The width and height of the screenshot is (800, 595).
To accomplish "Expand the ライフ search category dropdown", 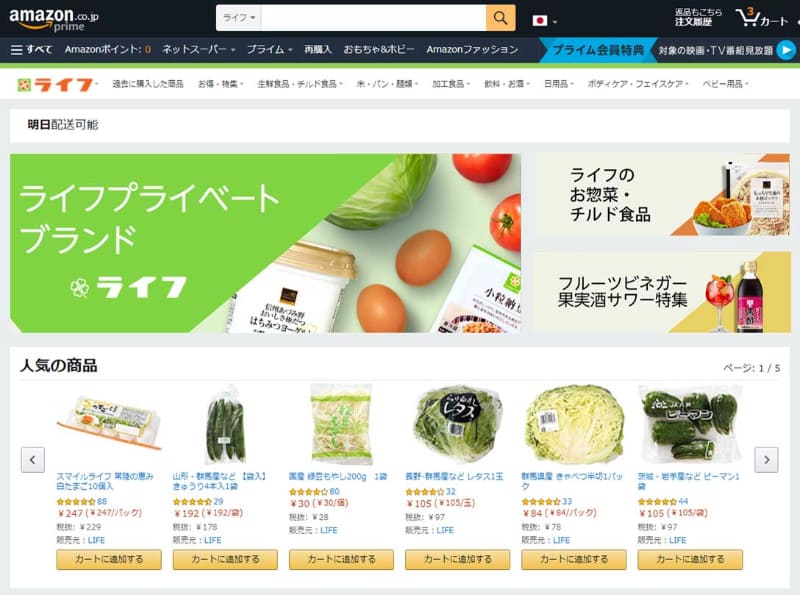I will (x=239, y=18).
